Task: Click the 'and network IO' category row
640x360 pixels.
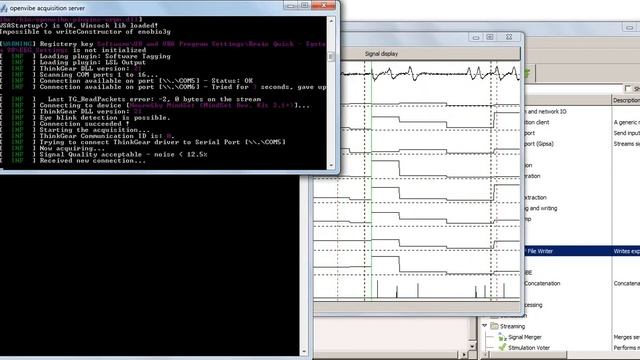Action: [546, 111]
